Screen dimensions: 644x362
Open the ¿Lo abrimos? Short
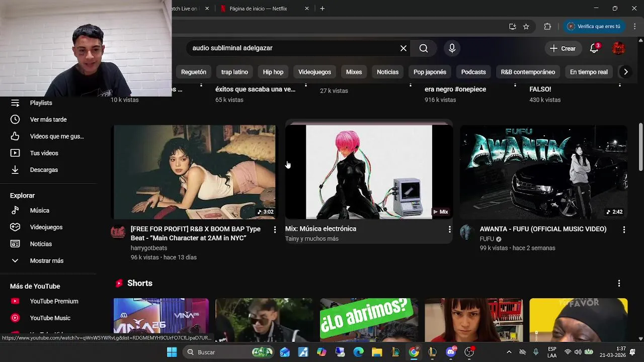[x=369, y=320]
